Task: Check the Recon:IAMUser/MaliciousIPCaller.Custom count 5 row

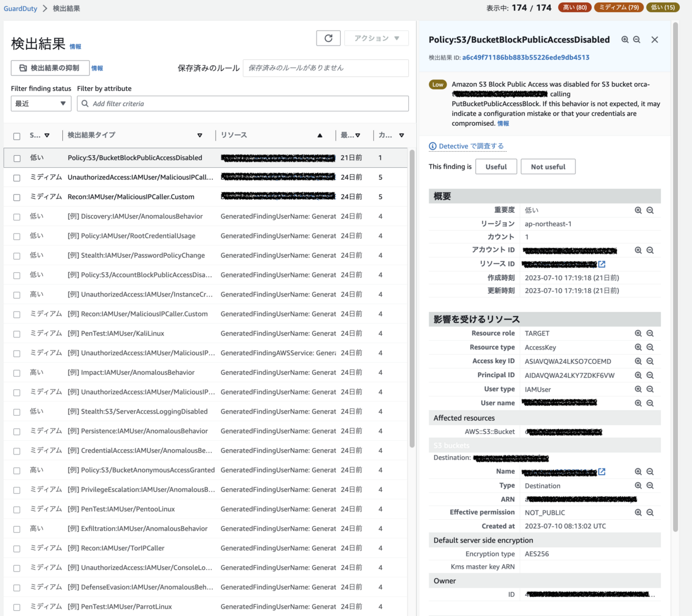Action: 17,197
